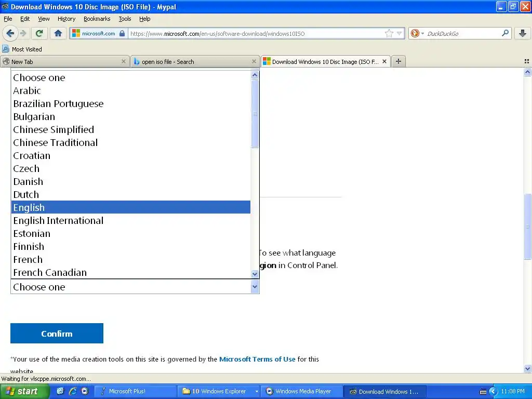Launch Windows Media Player quick launch icon
532x399 pixels.
pos(85,391)
